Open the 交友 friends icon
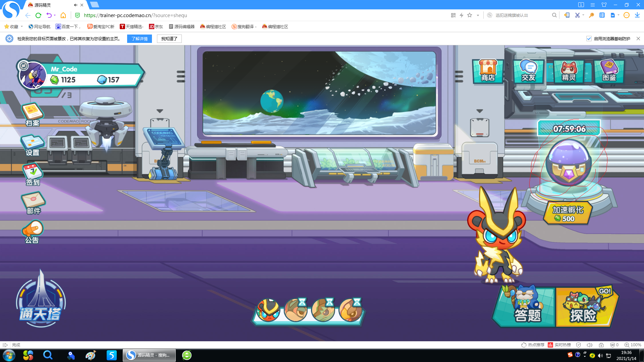The width and height of the screenshot is (644, 362). [x=529, y=71]
